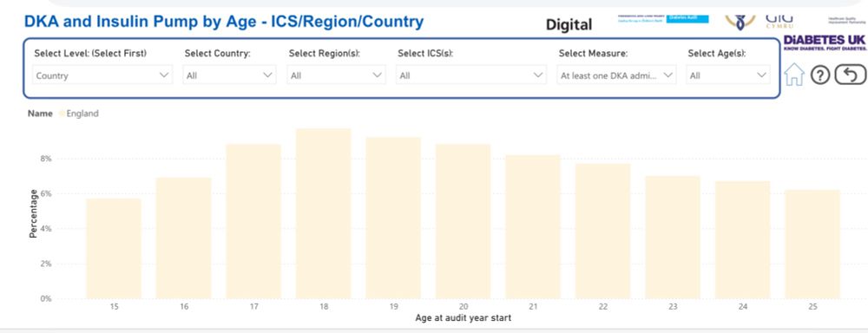Click the bar for age 25
Viewport: 868px width, 333px height.
click(x=812, y=244)
